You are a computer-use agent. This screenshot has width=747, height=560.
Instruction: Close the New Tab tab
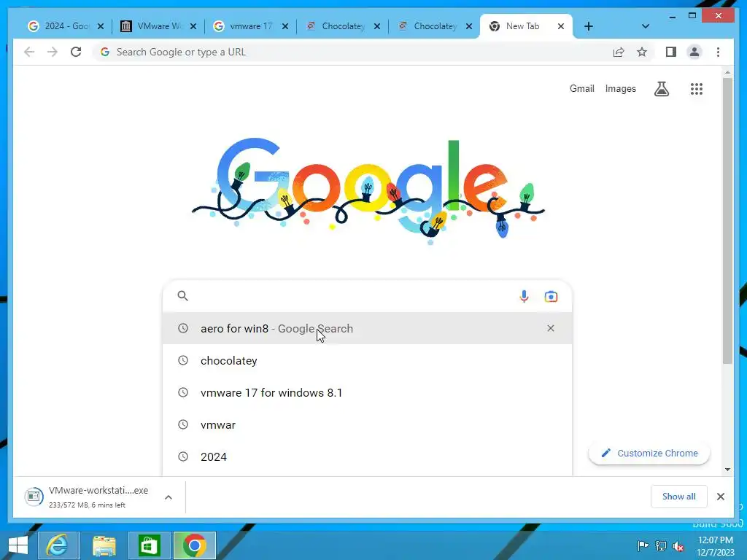click(561, 26)
